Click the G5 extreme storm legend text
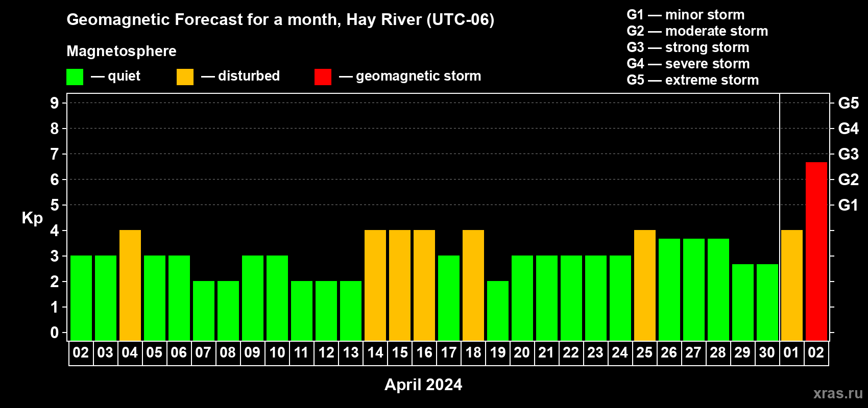Viewport: 868px width, 408px height. click(693, 80)
